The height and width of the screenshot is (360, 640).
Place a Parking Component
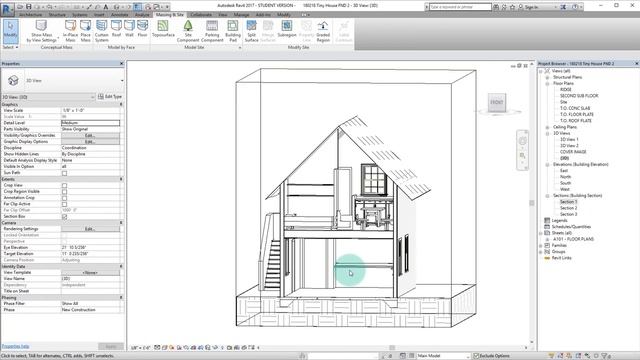(x=212, y=31)
